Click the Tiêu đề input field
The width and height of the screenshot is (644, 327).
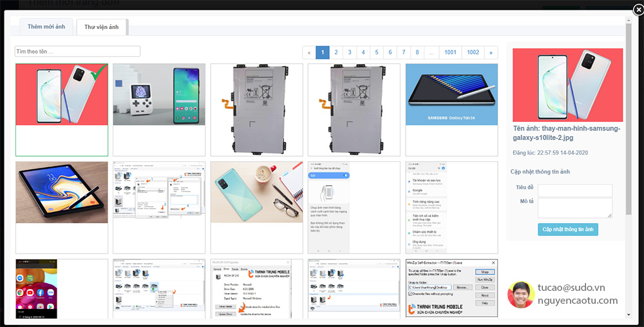[x=575, y=190]
